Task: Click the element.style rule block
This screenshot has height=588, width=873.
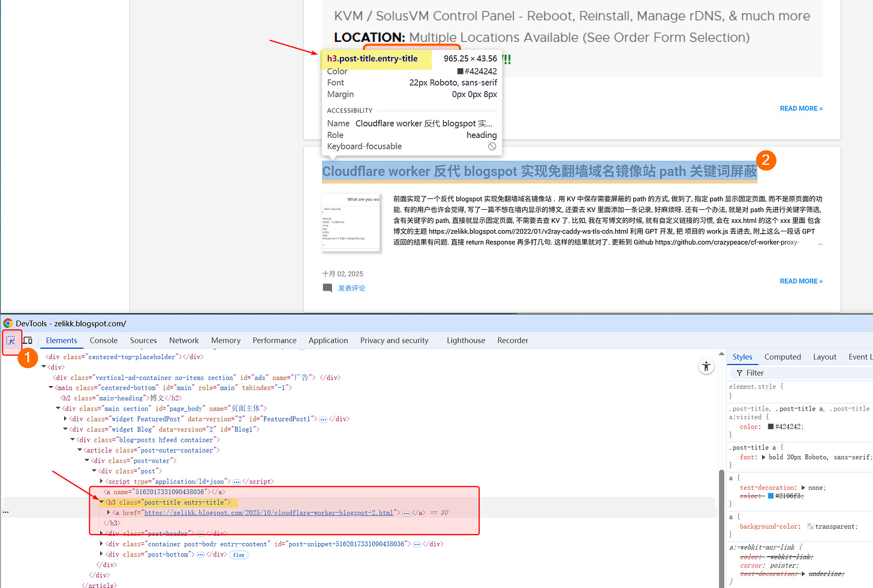Action: point(757,391)
